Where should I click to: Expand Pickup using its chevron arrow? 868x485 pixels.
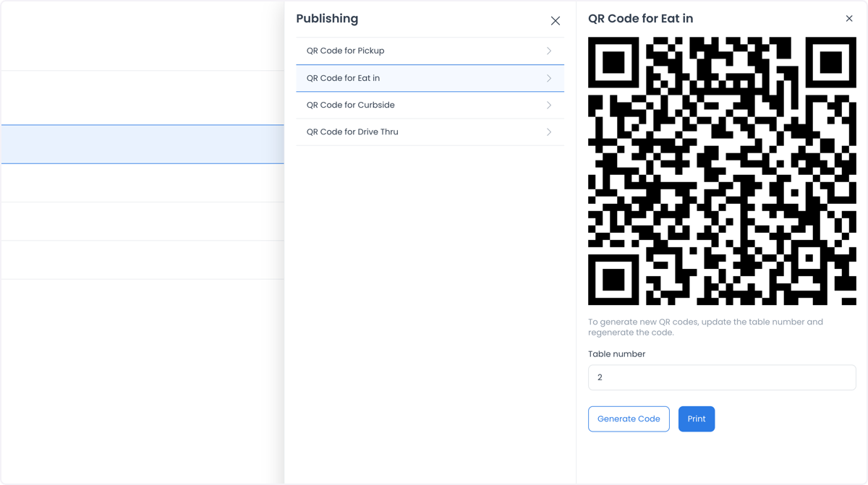(549, 51)
